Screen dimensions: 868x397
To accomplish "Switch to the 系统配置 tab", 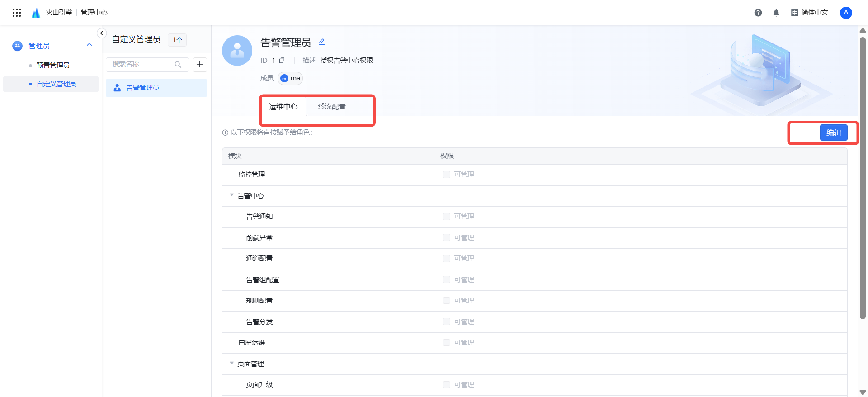I will 331,107.
